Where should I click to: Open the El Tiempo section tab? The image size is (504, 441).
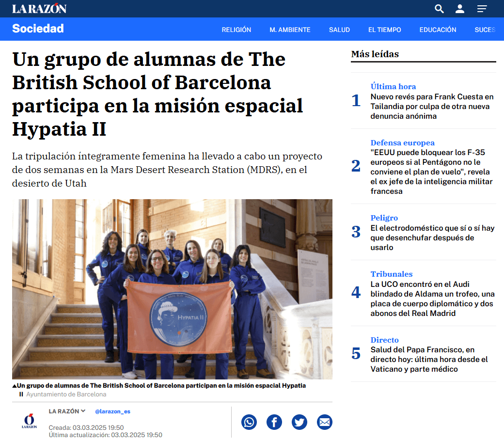[x=384, y=30]
